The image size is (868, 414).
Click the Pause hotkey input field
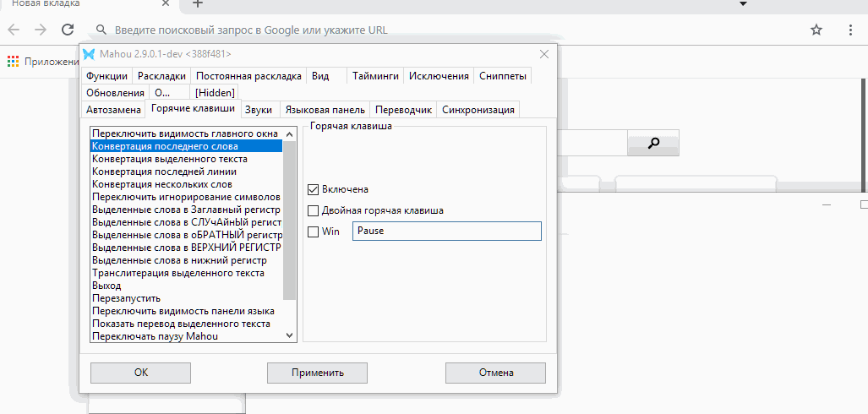(x=447, y=232)
